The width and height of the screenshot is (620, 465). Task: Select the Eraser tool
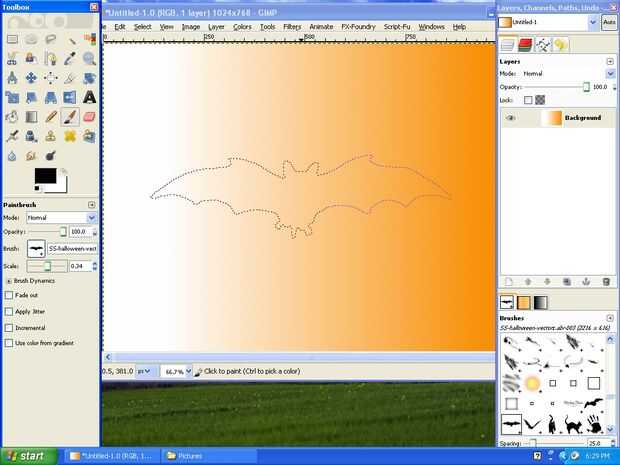(89, 117)
